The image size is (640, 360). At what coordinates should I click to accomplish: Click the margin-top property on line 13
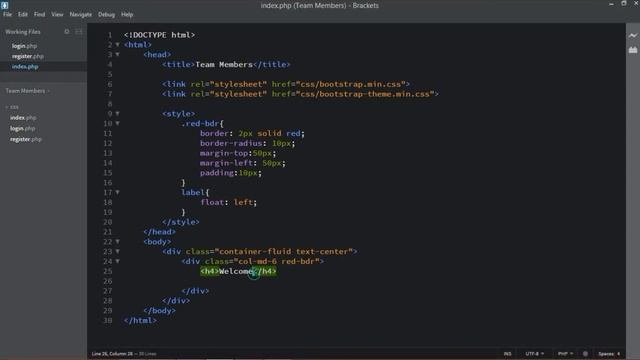(224, 153)
